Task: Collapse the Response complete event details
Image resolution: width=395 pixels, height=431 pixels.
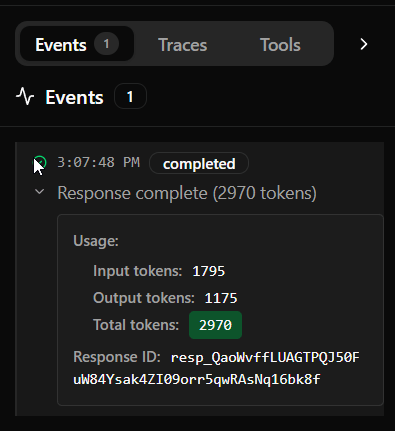Action: tap(40, 192)
